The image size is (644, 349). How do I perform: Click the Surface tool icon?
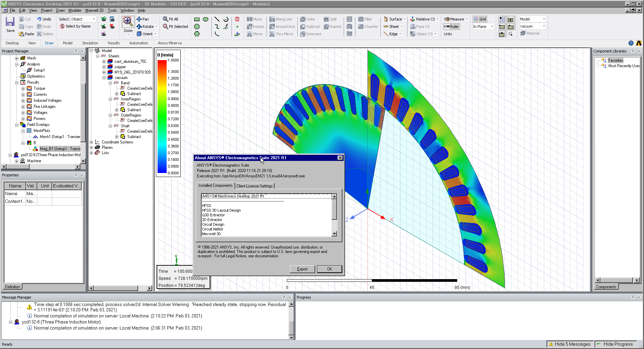pos(386,19)
